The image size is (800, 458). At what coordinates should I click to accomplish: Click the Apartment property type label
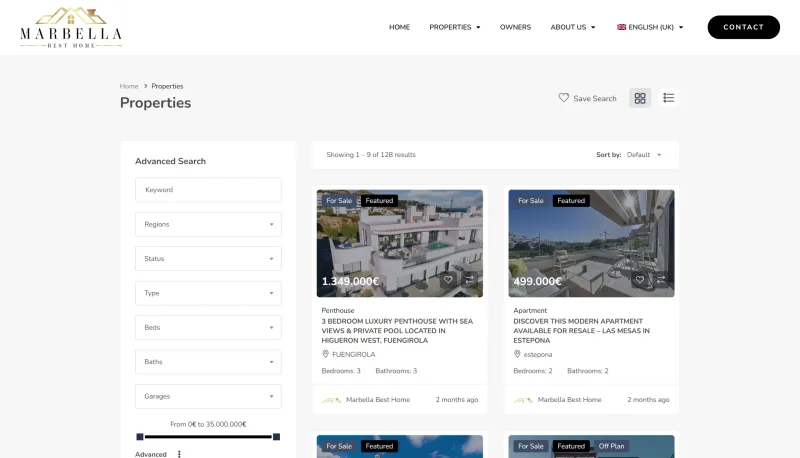coord(530,310)
